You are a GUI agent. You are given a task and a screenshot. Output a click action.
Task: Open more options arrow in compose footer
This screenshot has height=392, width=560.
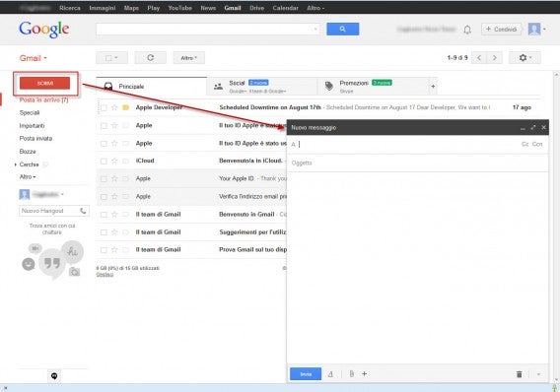click(538, 374)
